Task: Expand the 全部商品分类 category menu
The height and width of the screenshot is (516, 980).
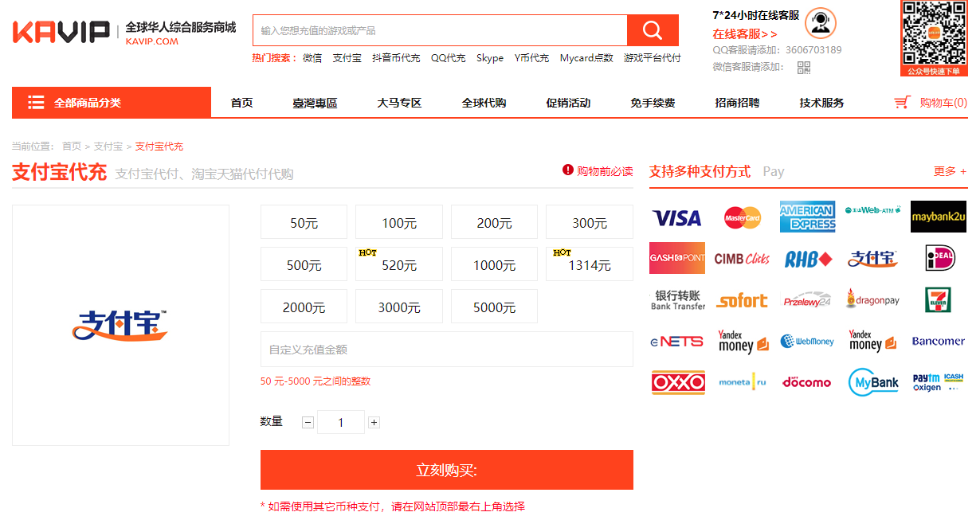Action: click(x=112, y=103)
